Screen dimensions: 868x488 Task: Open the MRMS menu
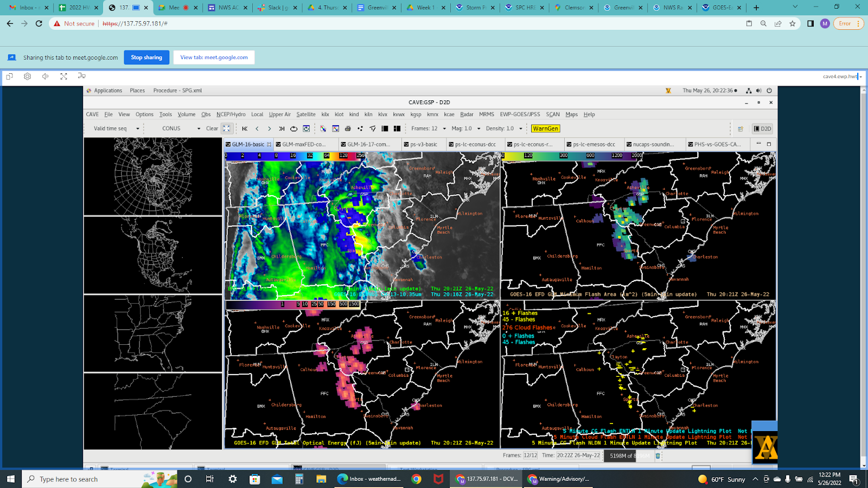tap(487, 114)
